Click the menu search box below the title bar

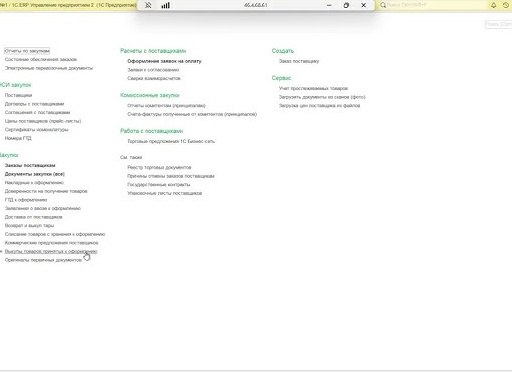click(x=499, y=24)
